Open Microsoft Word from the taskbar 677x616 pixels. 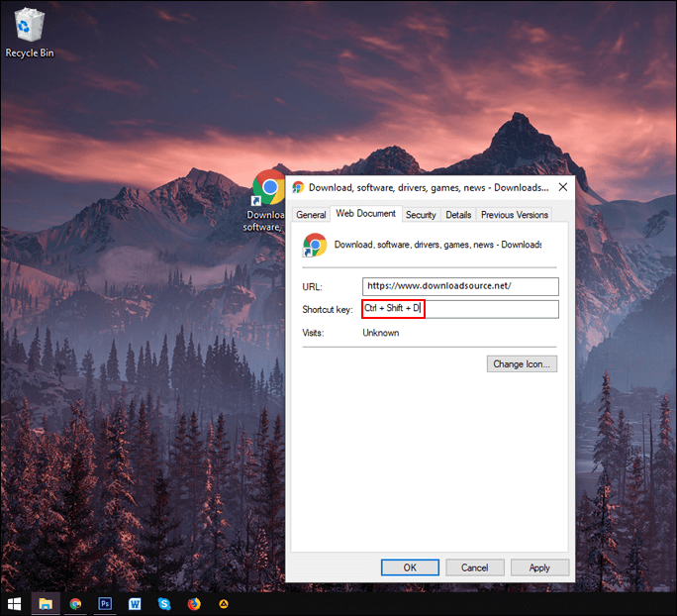pyautogui.click(x=135, y=603)
